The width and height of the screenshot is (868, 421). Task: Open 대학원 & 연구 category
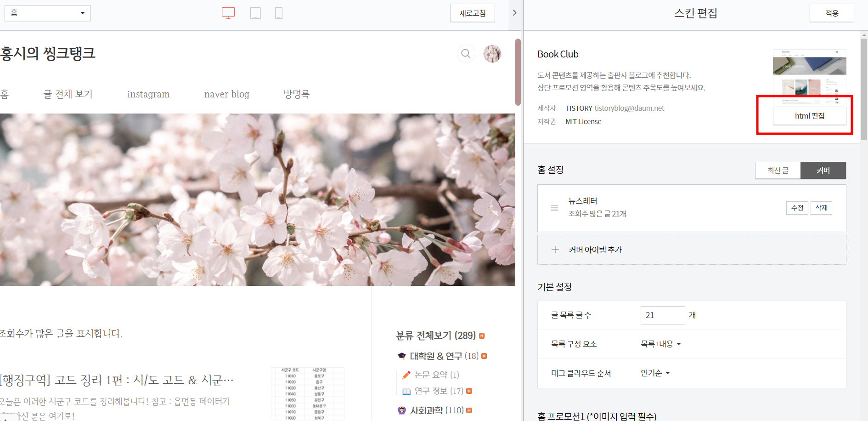[x=444, y=356]
